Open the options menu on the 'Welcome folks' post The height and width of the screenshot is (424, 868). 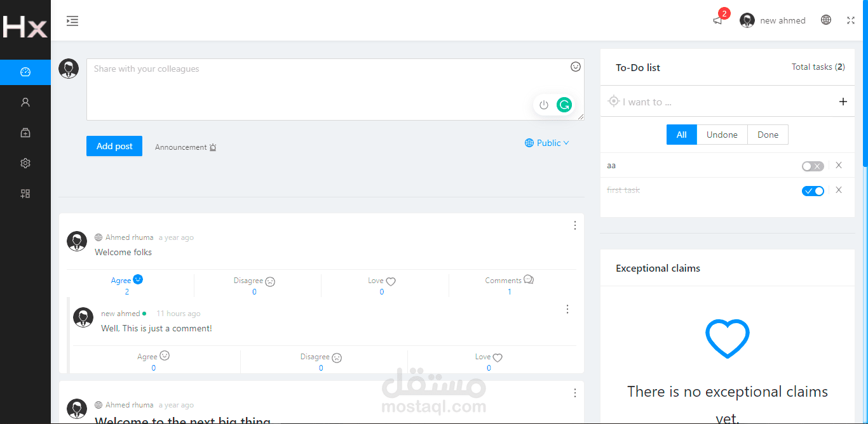[575, 225]
